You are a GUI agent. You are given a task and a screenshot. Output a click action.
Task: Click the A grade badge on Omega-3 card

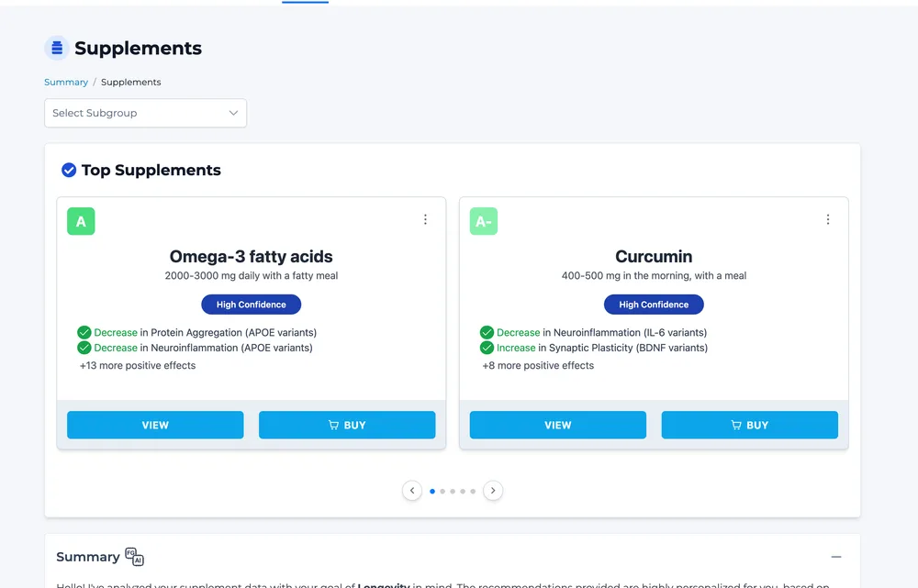click(81, 221)
